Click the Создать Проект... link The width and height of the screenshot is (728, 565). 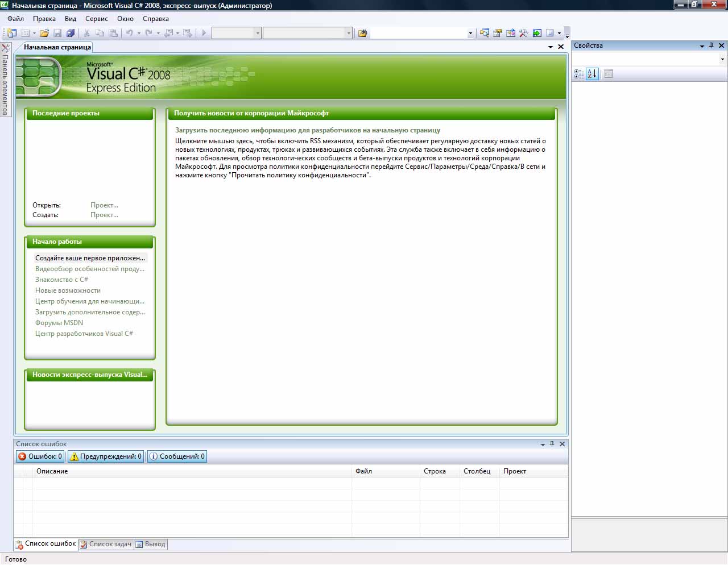click(104, 215)
